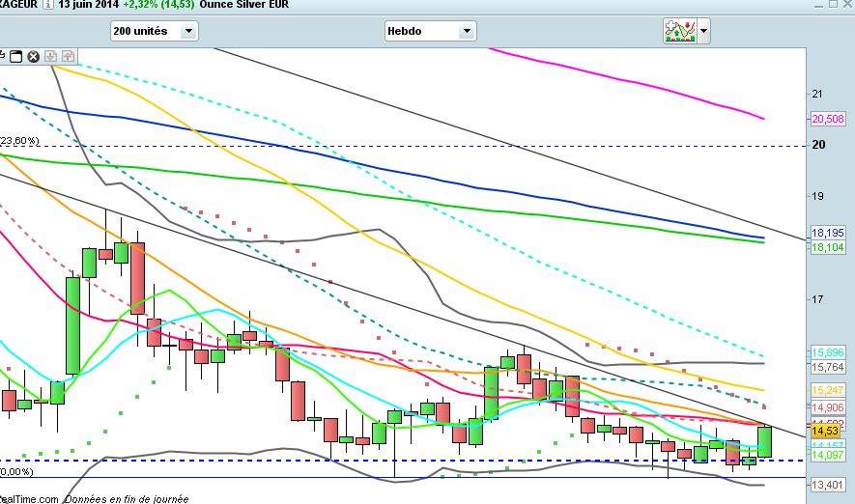Image resolution: width=855 pixels, height=504 pixels.
Task: Click the gray 15,764 price label
Action: click(x=828, y=367)
